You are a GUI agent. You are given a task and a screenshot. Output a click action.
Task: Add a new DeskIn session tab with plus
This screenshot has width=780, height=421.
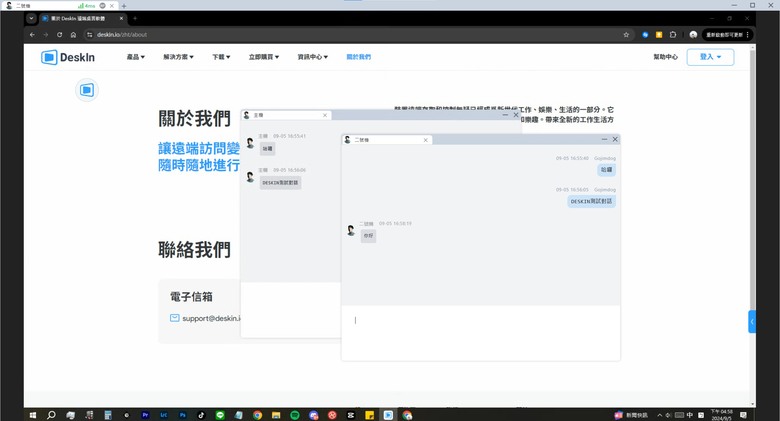(x=124, y=6)
